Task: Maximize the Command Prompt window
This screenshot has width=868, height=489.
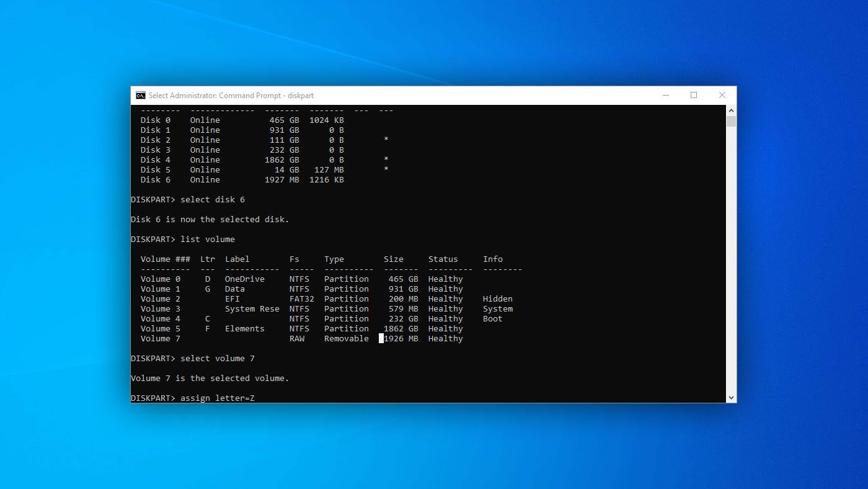Action: coord(694,96)
